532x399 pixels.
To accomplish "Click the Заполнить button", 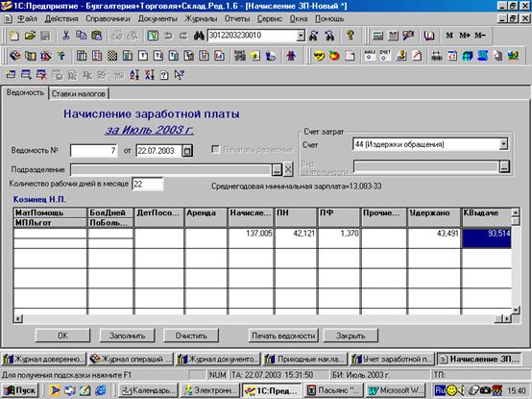I will point(127,336).
